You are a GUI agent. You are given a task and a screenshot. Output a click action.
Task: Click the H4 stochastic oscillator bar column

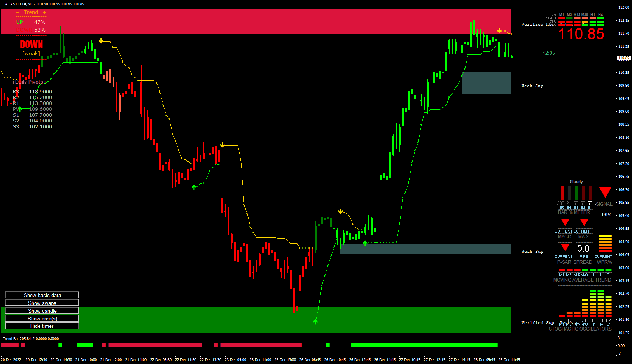tap(600, 304)
